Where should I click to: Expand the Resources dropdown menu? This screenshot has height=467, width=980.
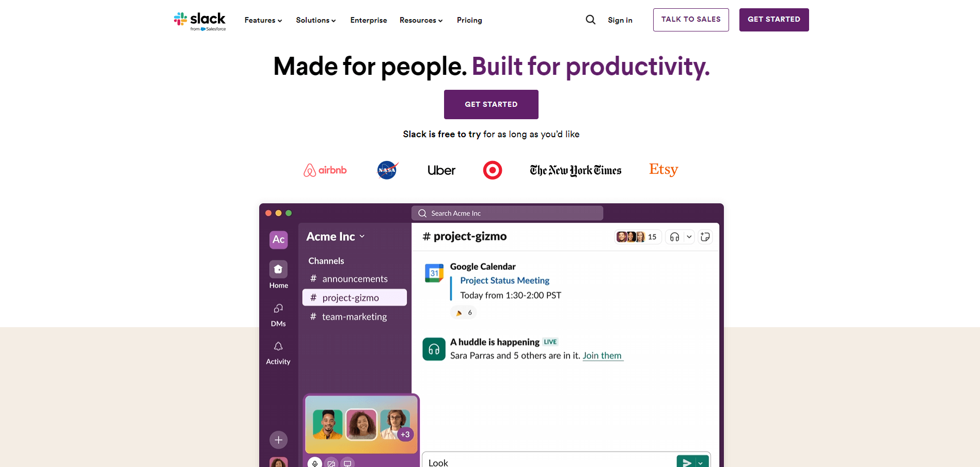click(x=421, y=20)
